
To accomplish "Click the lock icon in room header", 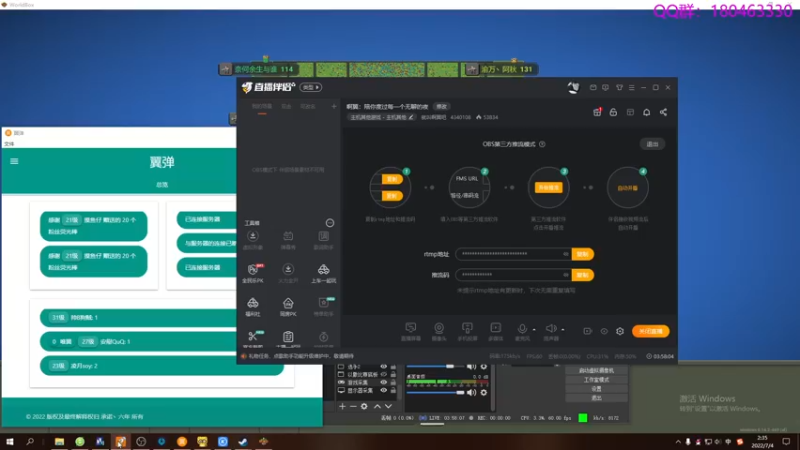I will click(x=613, y=112).
